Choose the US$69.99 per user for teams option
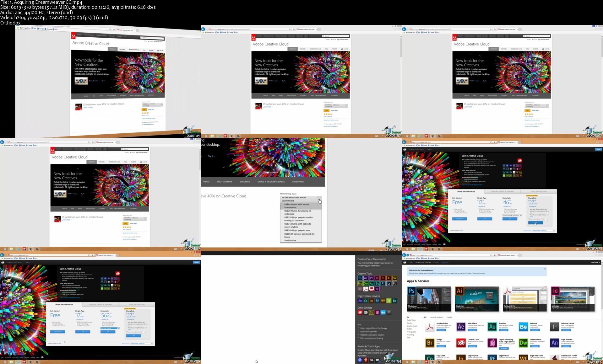This screenshot has width=603, height=364. 300,235
